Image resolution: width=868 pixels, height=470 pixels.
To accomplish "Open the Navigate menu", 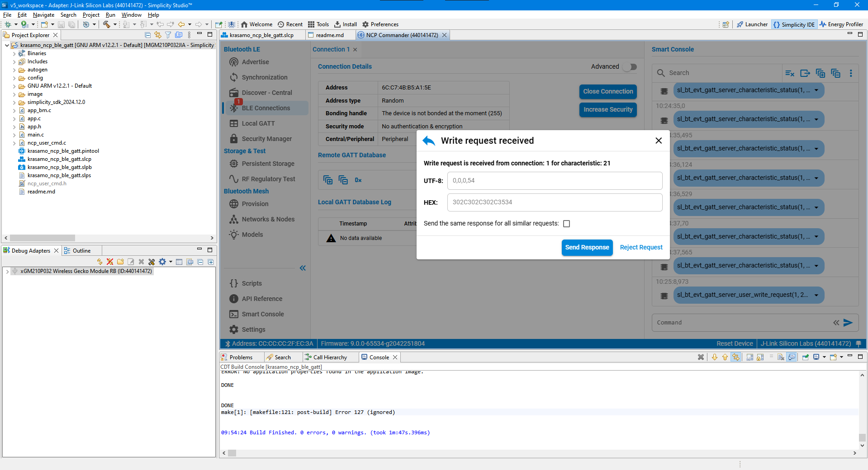I will (x=43, y=15).
